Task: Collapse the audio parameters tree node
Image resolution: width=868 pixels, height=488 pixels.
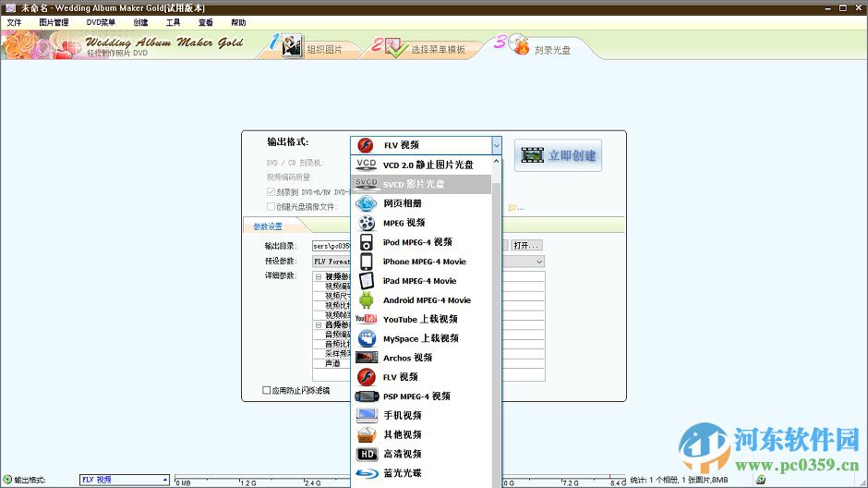Action: 319,324
